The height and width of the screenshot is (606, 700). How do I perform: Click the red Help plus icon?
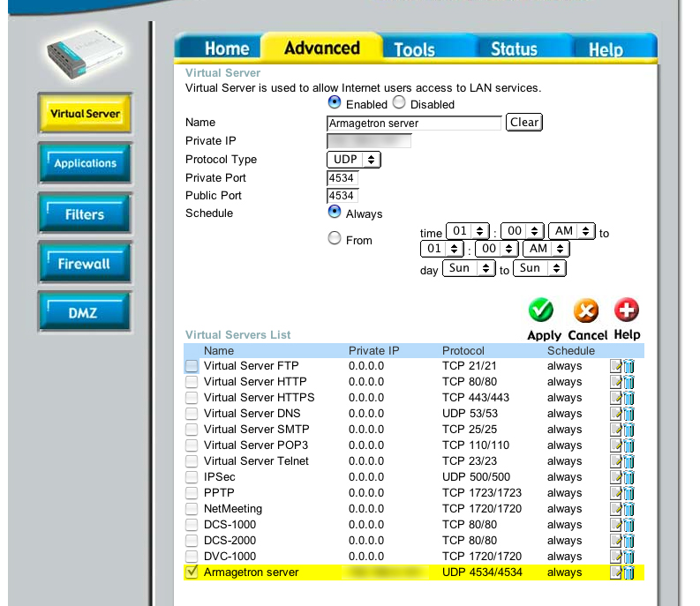[x=627, y=310]
